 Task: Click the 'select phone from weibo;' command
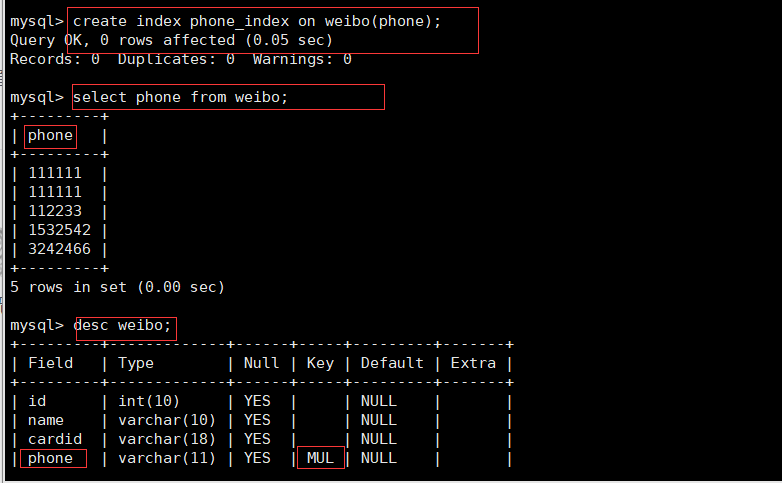click(180, 97)
